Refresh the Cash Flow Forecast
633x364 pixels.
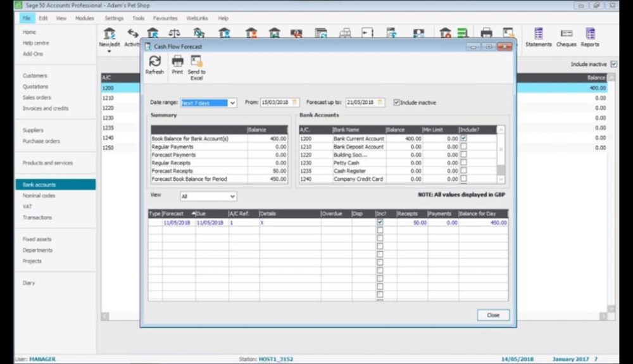[x=154, y=65]
